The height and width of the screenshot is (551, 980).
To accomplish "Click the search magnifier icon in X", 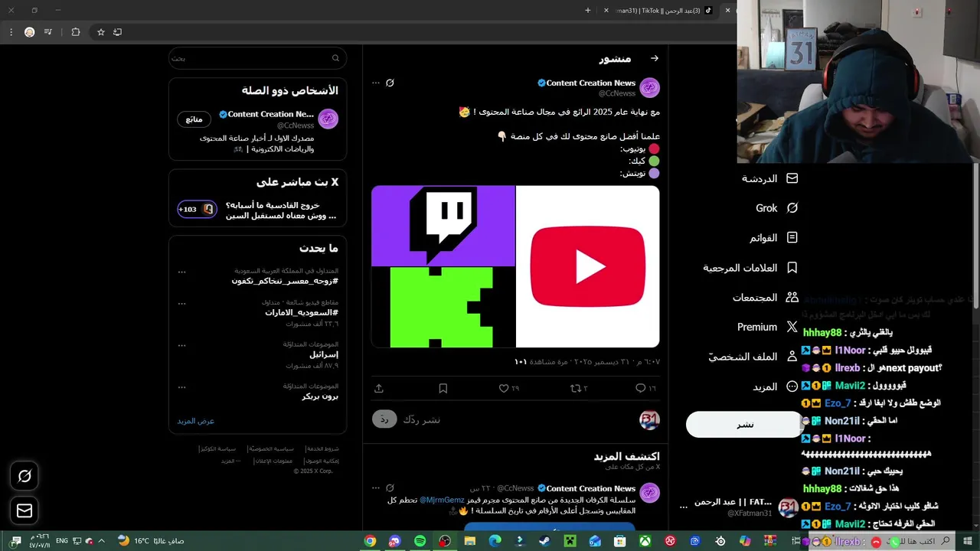I will (335, 58).
